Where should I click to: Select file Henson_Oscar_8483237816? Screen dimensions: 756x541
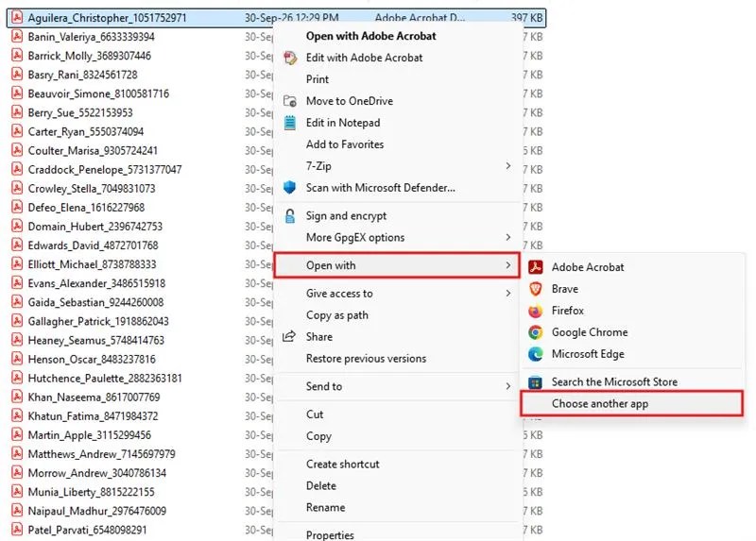[x=92, y=359]
